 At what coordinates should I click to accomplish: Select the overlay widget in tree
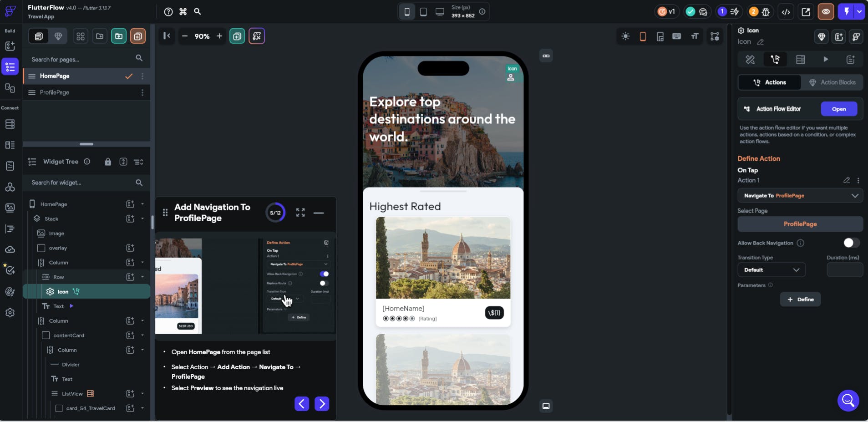(x=58, y=248)
